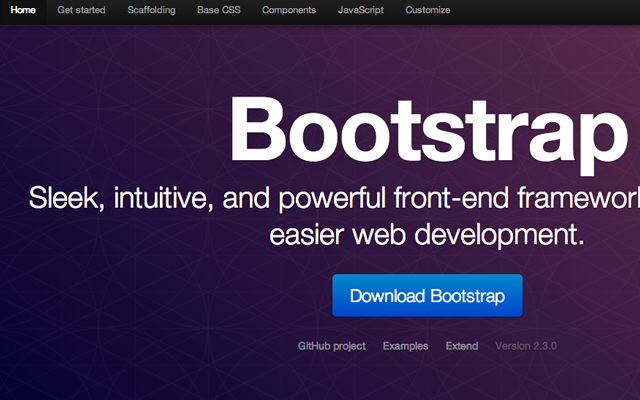This screenshot has height=400, width=640.
Task: Follow the Extend link
Action: click(462, 346)
